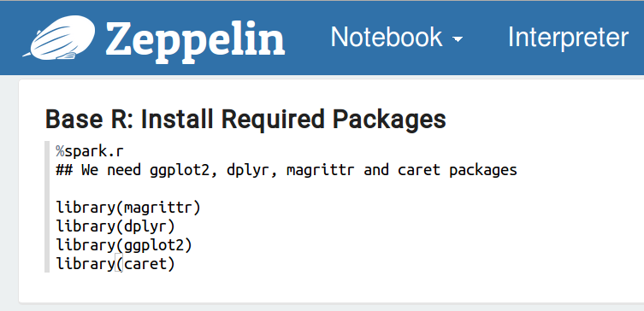
Task: Open the Interpreter page
Action: [568, 38]
